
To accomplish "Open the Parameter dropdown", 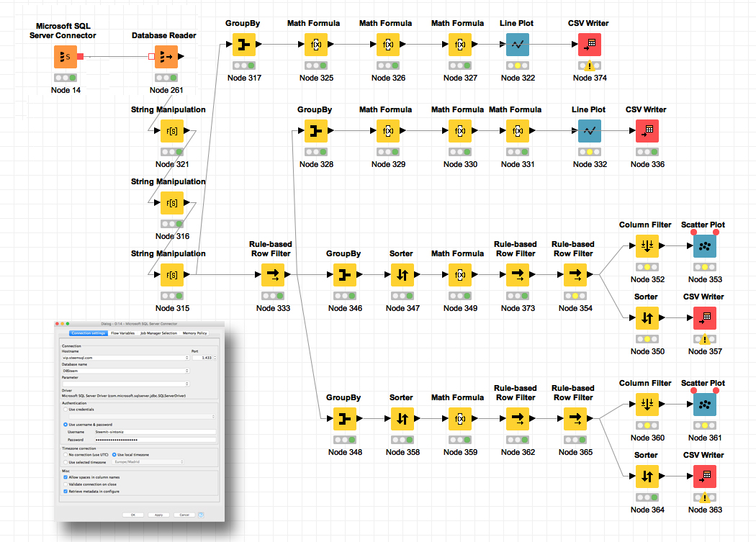I will (x=187, y=384).
